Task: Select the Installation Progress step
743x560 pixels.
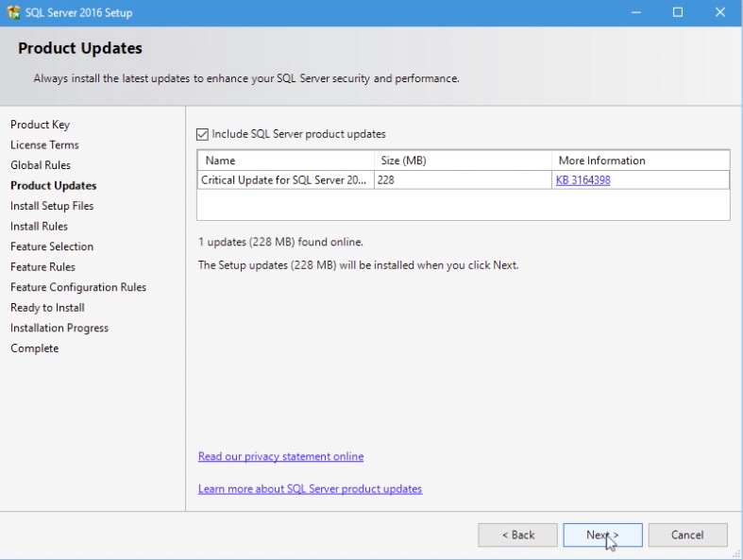Action: tap(59, 328)
